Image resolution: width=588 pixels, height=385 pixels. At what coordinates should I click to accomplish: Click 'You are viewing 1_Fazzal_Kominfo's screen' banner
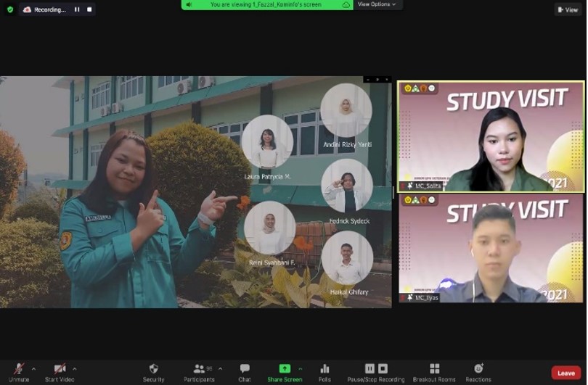coord(266,4)
